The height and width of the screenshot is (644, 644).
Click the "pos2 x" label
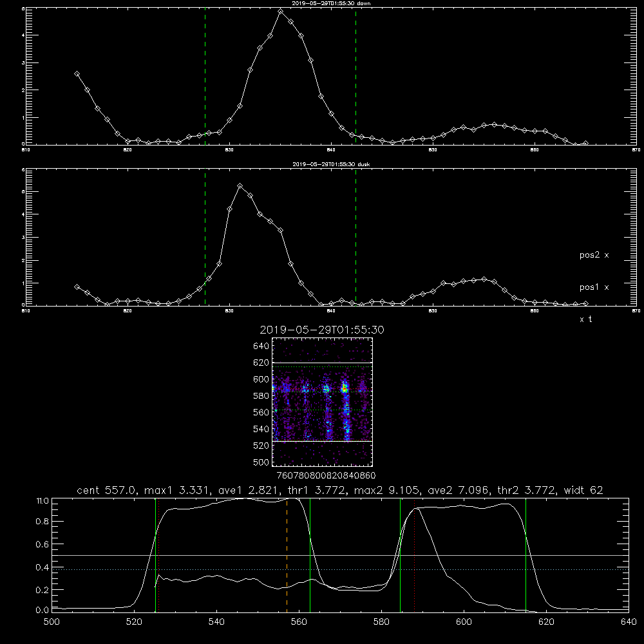click(594, 255)
